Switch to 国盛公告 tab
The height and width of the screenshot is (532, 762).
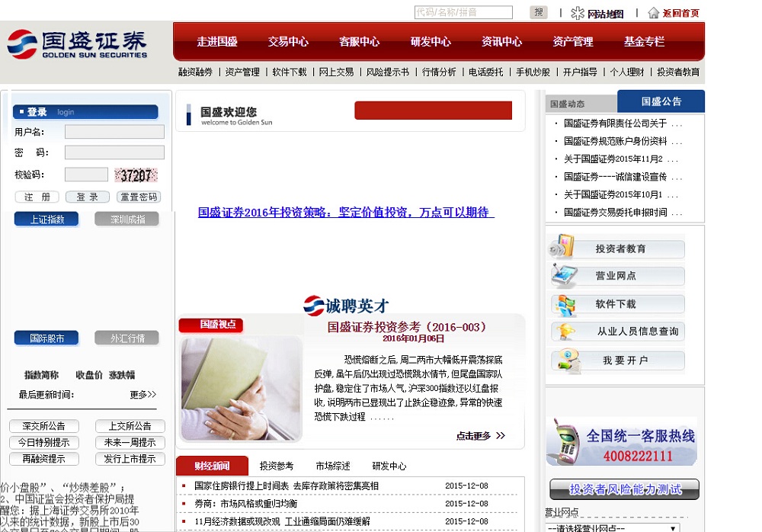pos(661,101)
